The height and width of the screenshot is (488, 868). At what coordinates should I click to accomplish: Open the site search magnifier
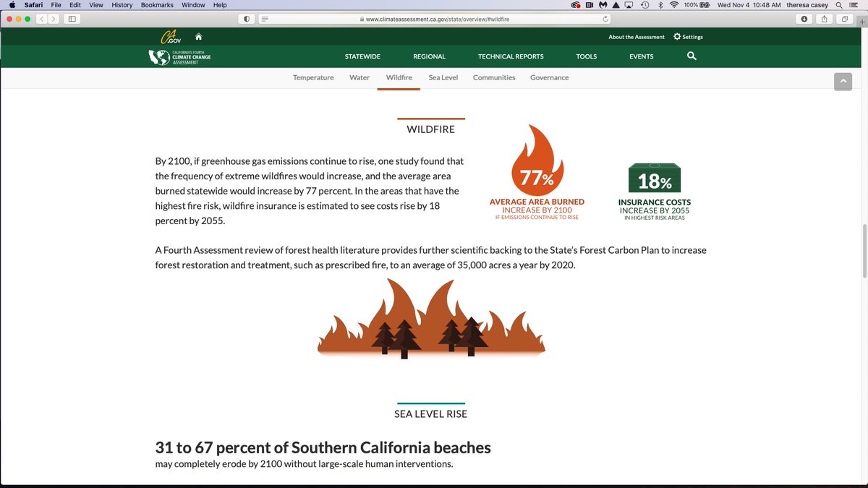click(692, 56)
